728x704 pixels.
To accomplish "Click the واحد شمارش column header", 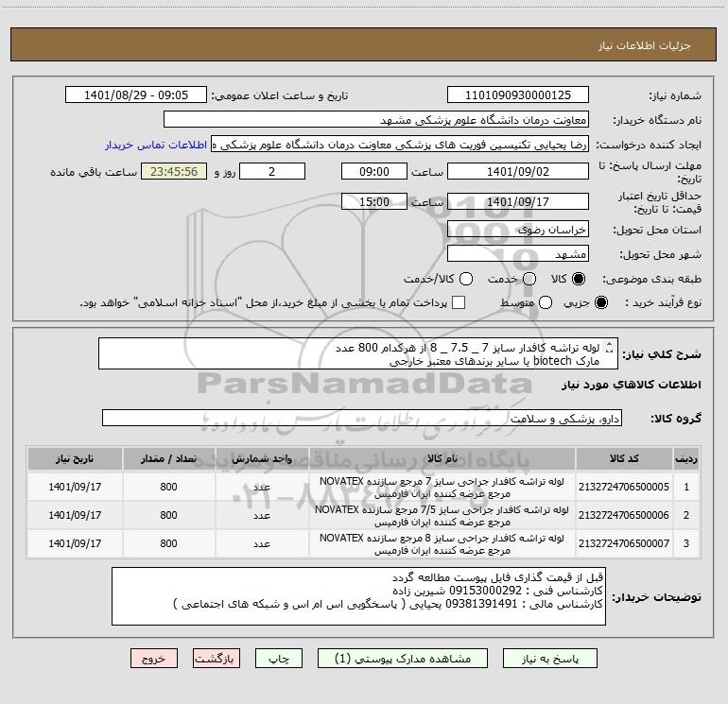I will coord(262,458).
